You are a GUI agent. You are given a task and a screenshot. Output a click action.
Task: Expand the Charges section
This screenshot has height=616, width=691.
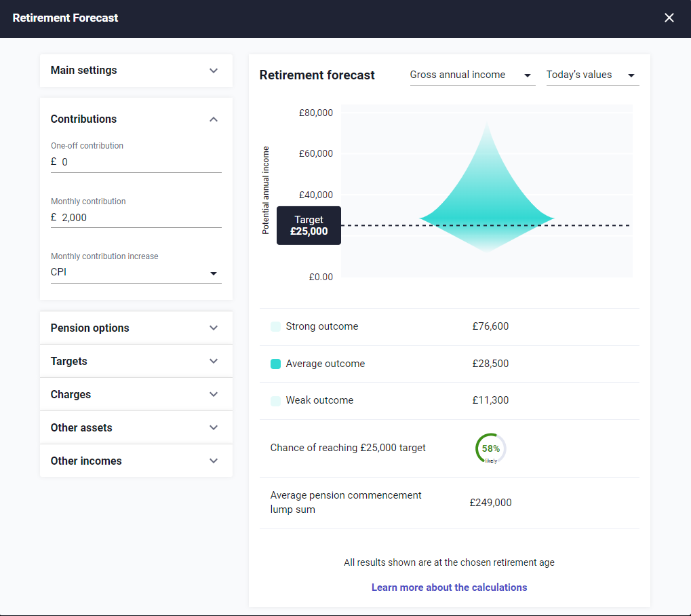click(136, 394)
